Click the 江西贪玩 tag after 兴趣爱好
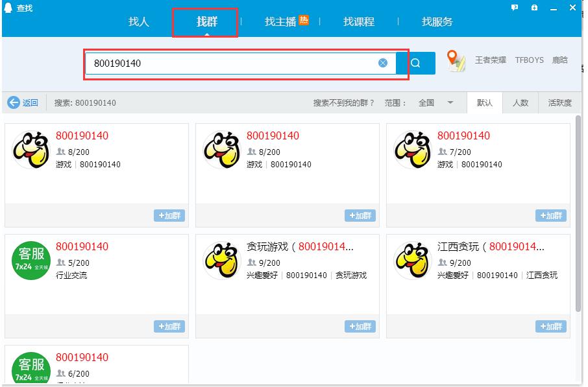Image resolution: width=588 pixels, height=387 pixels. (542, 276)
